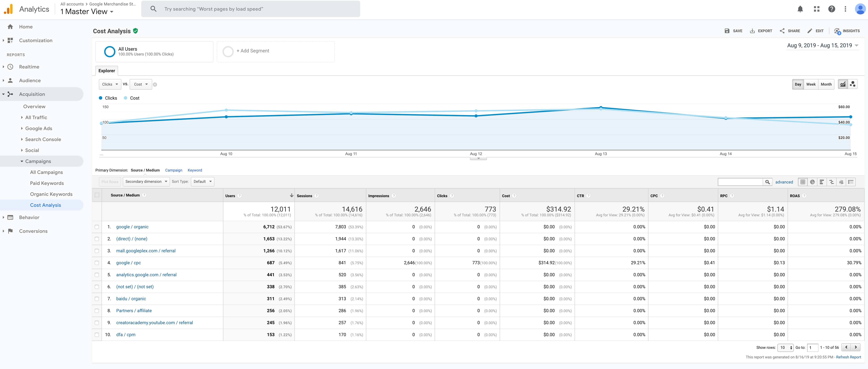Open the Clicks metric dropdown

[x=109, y=84]
